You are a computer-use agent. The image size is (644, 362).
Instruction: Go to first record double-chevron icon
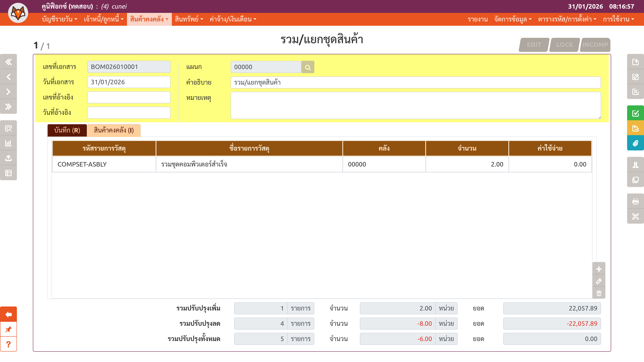[8, 62]
